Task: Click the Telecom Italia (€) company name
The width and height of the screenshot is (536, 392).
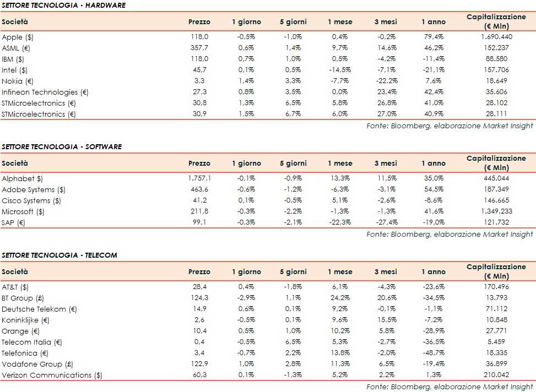Action: click(x=31, y=342)
